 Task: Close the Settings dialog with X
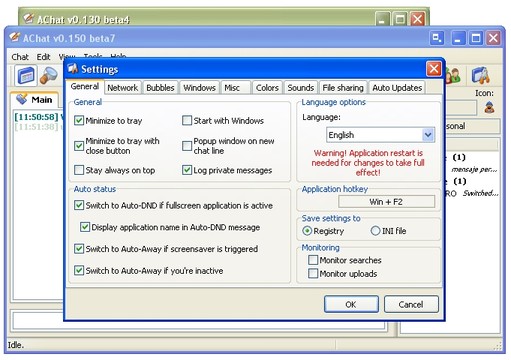(x=434, y=69)
